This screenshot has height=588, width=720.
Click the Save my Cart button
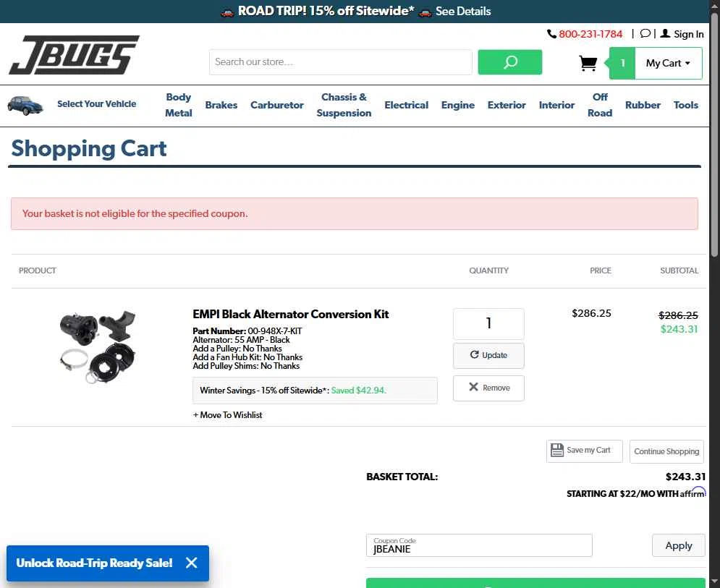584,451
